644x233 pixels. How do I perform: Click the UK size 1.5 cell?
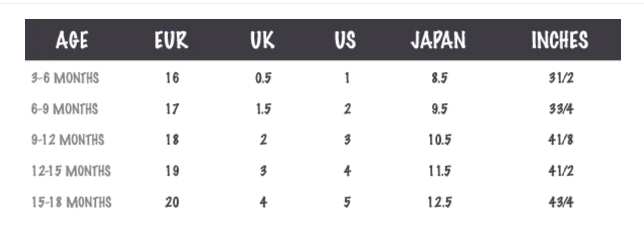263,109
